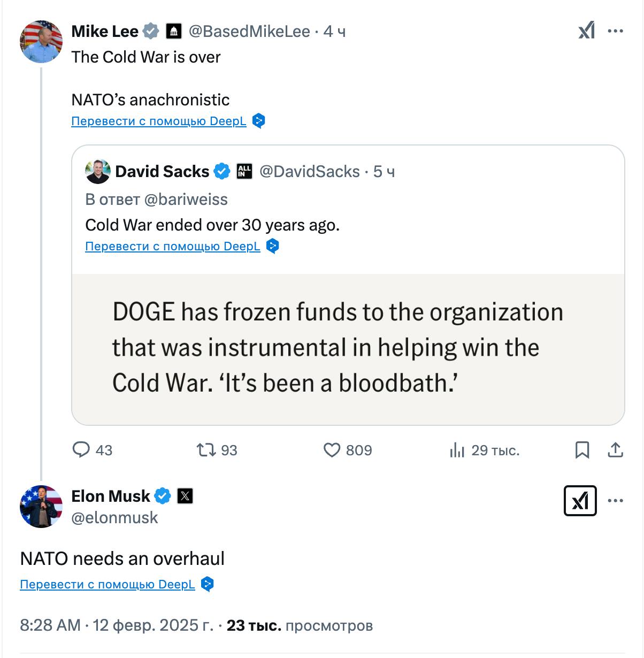Click the share icon on Mike Lee's post
The width and height of the screenshot is (644, 658).
[616, 450]
